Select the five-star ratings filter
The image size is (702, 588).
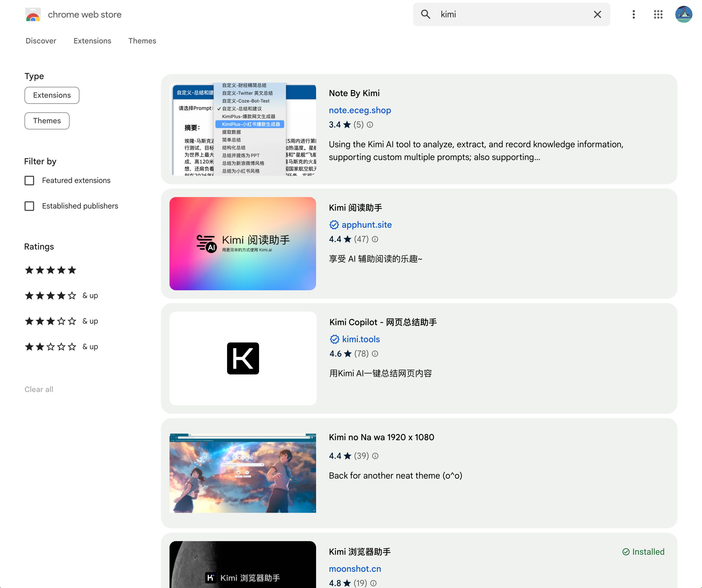tap(50, 270)
